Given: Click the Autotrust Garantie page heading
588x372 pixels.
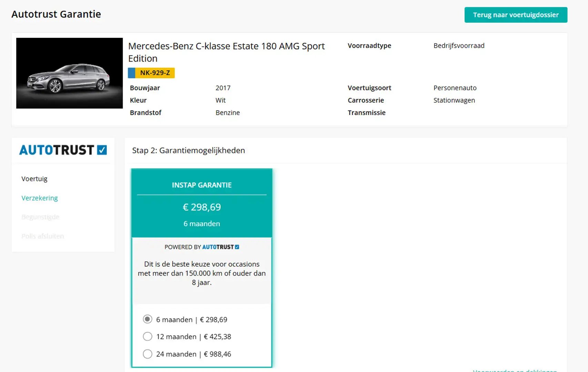Looking at the screenshot, I should 56,14.
